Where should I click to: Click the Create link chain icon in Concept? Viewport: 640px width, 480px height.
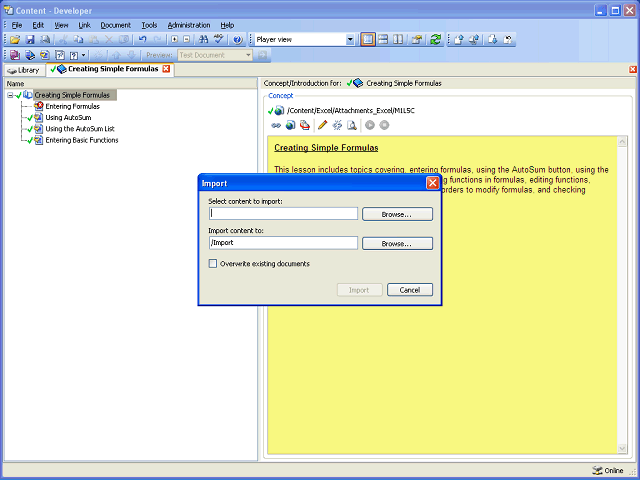[x=276, y=125]
